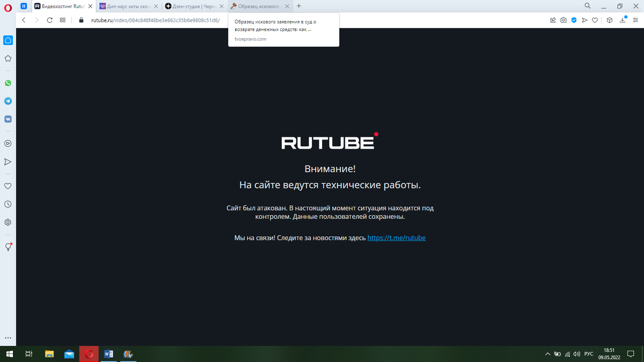Image resolution: width=644 pixels, height=362 pixels.
Task: Reload the Rutube page
Action: (49, 20)
